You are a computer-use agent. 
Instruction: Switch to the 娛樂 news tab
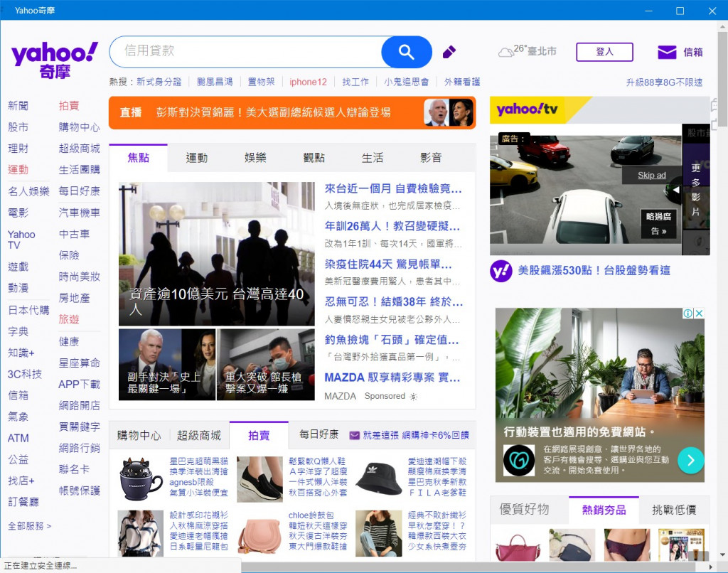255,158
